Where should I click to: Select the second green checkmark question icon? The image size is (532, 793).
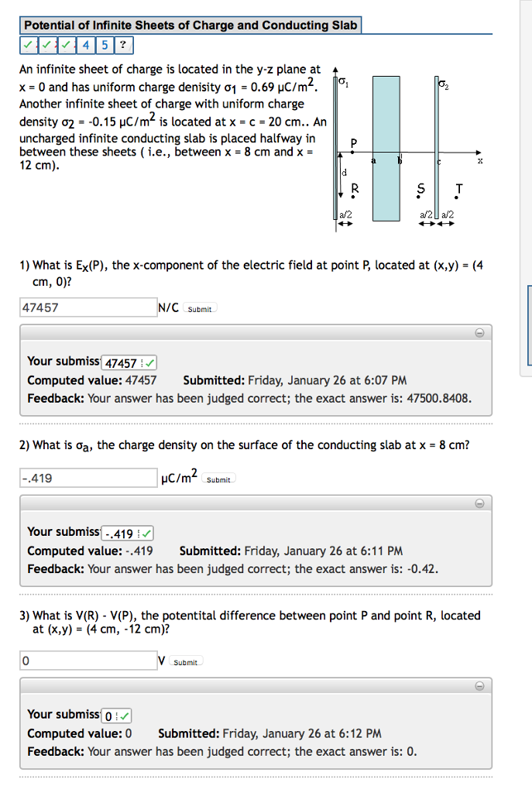tap(47, 45)
